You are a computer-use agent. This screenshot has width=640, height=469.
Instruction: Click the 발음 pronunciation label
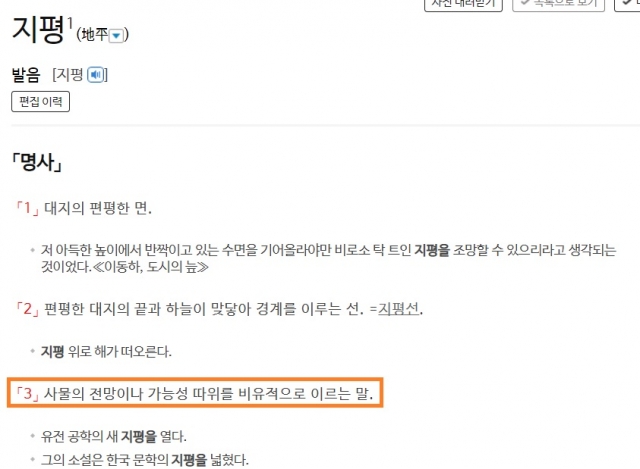26,75
